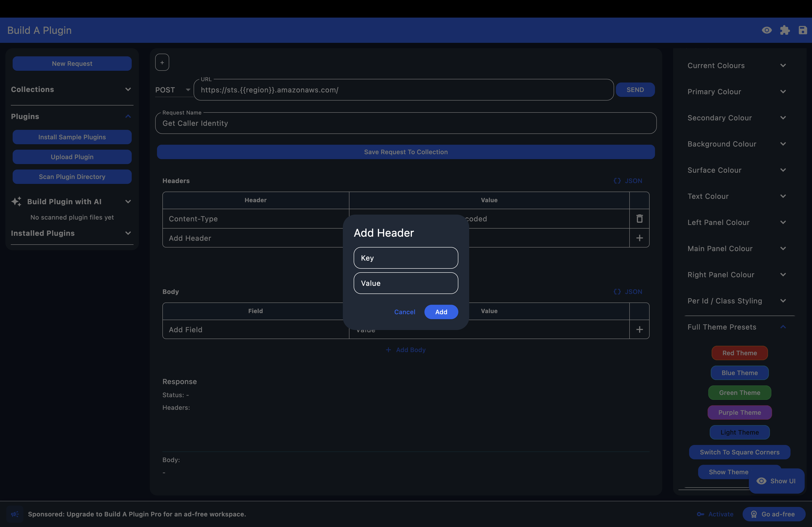Confirm with Add button in dialog
Screen dimensions: 812x527
(x=441, y=312)
